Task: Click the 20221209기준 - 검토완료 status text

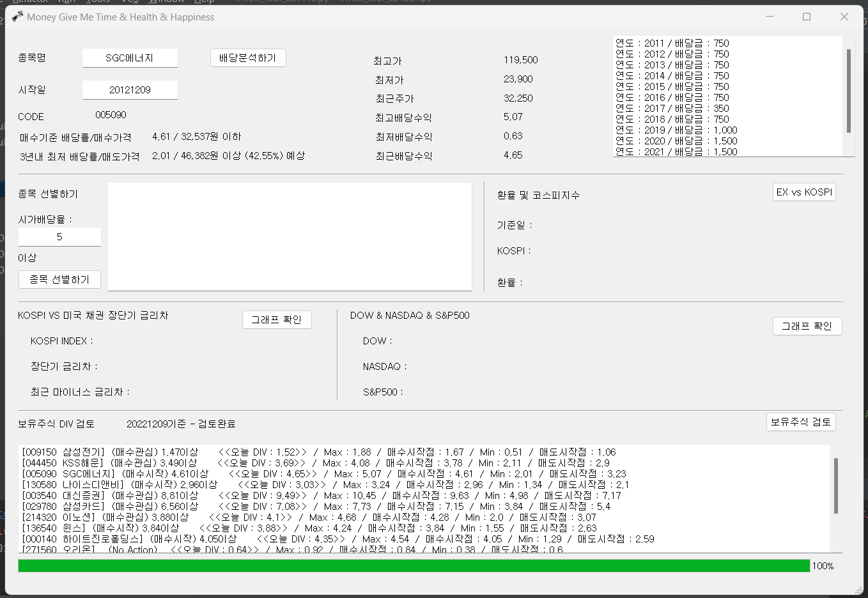Action: (181, 424)
